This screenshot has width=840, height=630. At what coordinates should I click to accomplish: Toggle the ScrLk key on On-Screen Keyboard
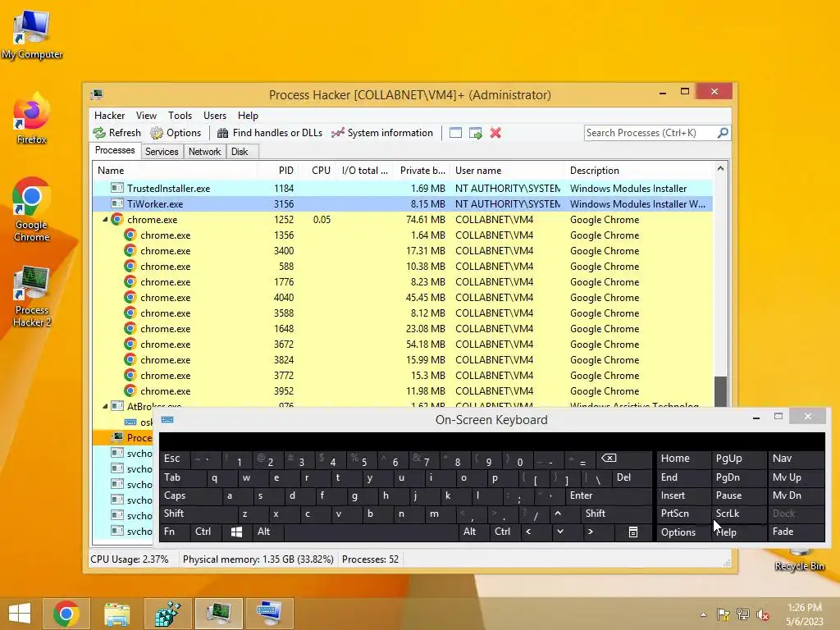click(x=737, y=514)
